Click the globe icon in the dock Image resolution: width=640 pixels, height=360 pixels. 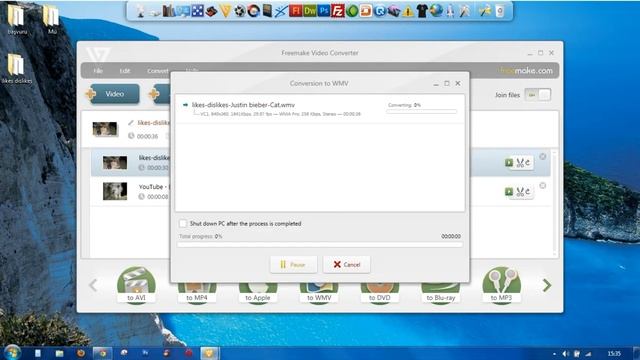pyautogui.click(x=436, y=11)
